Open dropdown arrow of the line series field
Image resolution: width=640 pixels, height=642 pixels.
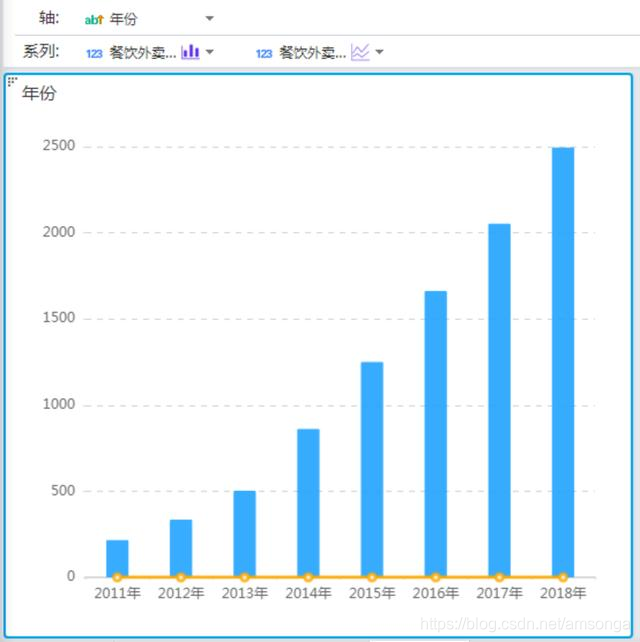[380, 52]
